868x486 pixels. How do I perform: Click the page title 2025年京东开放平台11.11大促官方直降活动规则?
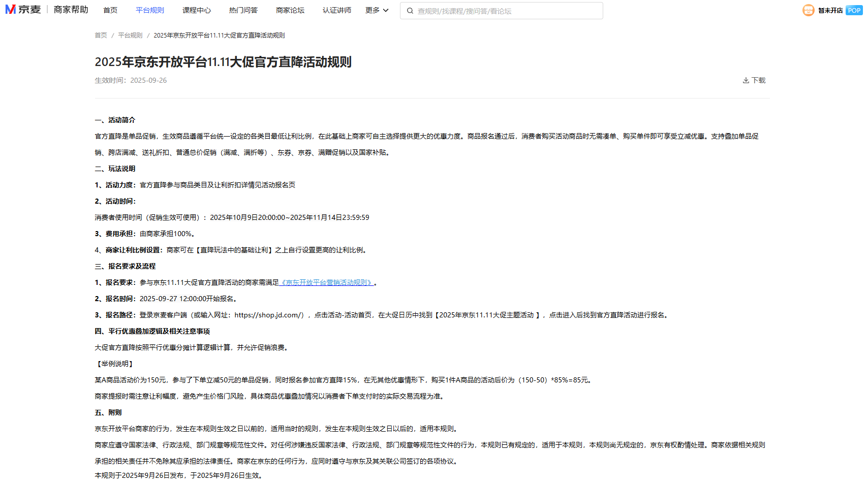(223, 62)
